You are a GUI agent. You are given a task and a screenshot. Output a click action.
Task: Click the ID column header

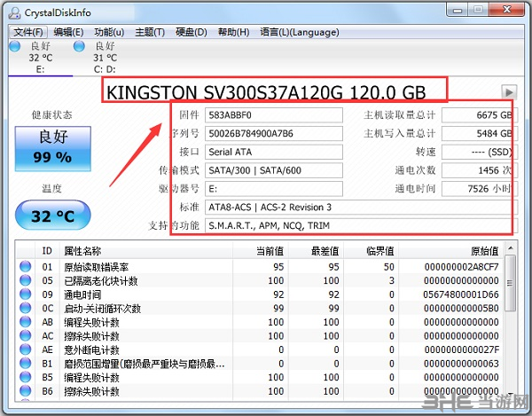pos(47,251)
